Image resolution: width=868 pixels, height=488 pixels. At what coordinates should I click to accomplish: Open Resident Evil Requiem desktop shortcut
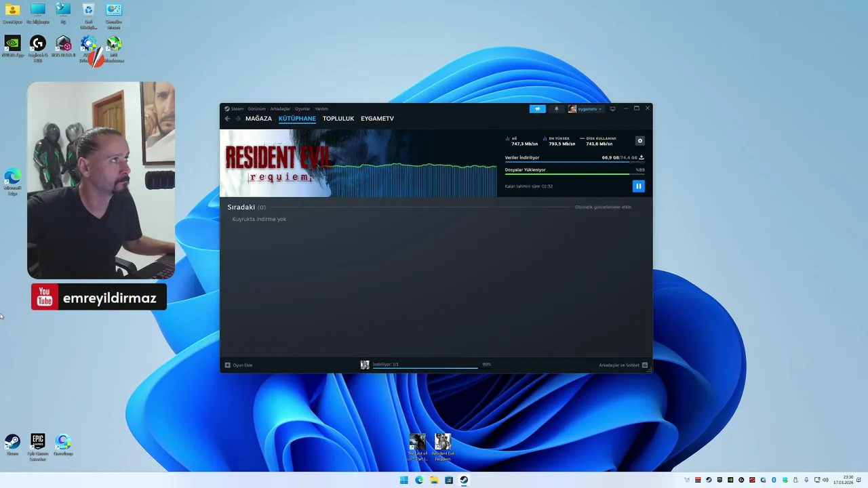443,447
